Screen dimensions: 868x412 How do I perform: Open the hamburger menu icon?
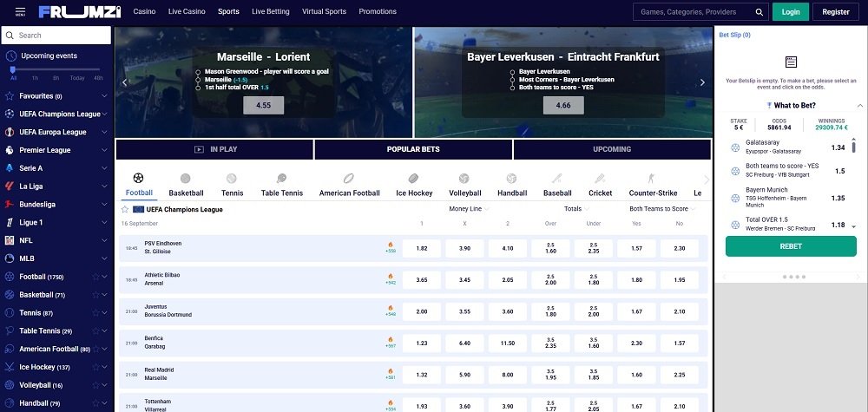[x=20, y=12]
